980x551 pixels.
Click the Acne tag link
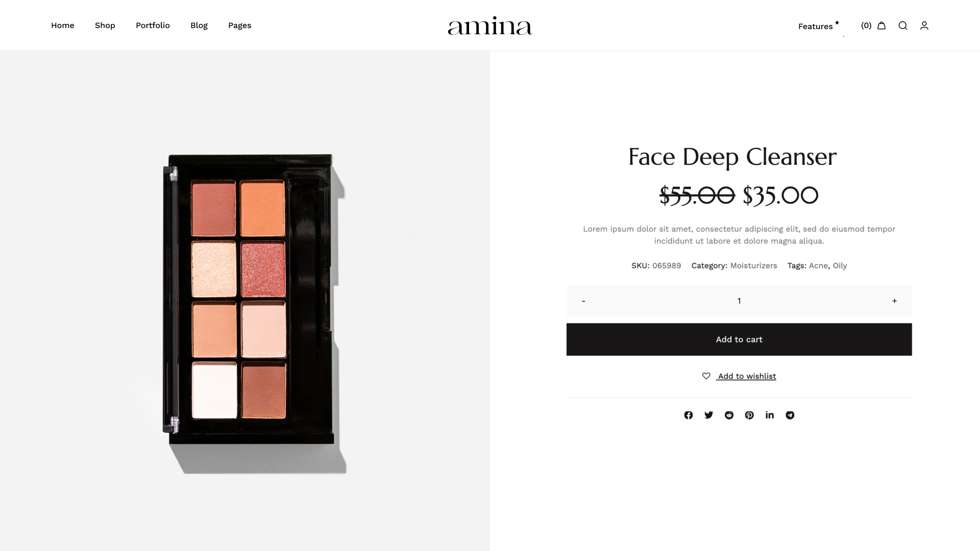818,266
